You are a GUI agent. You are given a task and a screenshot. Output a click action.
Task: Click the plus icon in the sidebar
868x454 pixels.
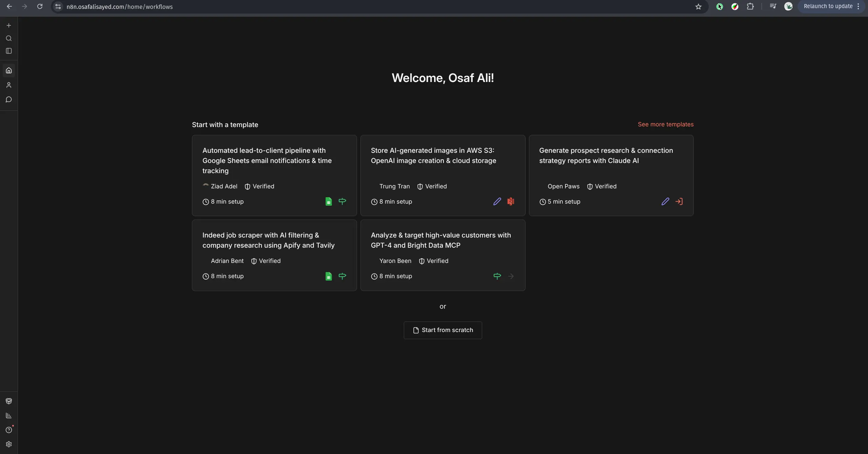pyautogui.click(x=9, y=25)
